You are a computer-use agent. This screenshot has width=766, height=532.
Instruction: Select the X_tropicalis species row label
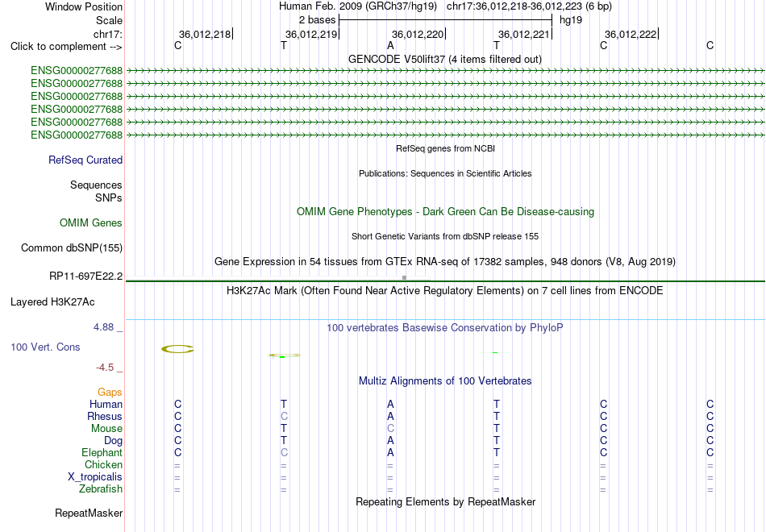click(x=95, y=477)
